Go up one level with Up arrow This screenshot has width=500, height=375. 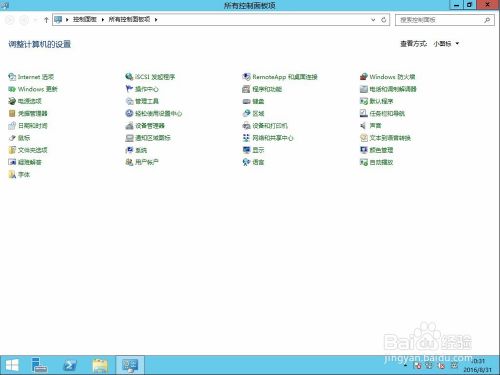46,20
